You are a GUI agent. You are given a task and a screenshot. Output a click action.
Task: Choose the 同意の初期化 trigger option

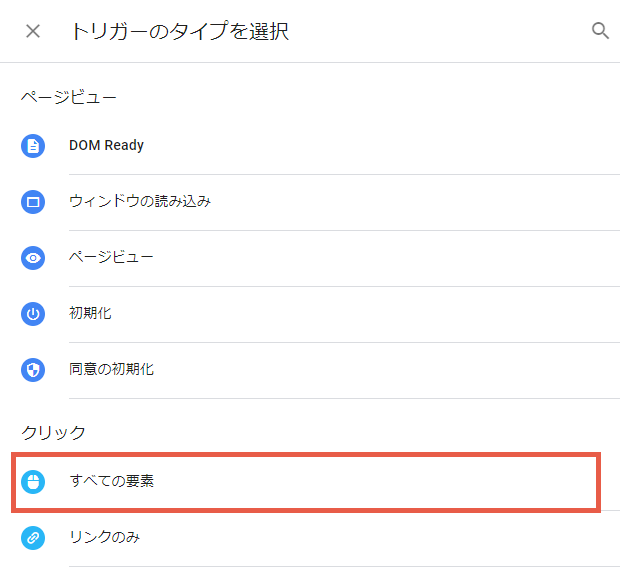(x=112, y=369)
